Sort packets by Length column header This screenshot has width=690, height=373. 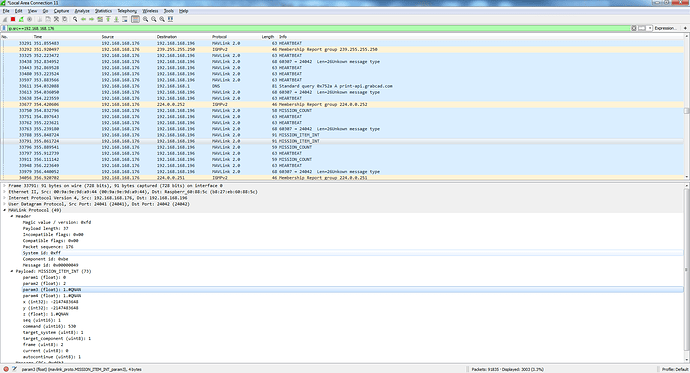[268, 37]
